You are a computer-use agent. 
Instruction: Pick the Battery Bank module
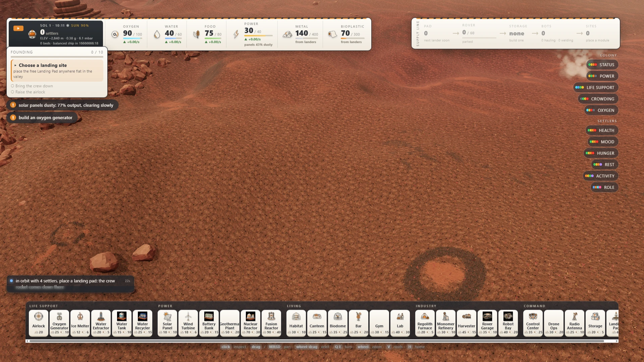(209, 323)
